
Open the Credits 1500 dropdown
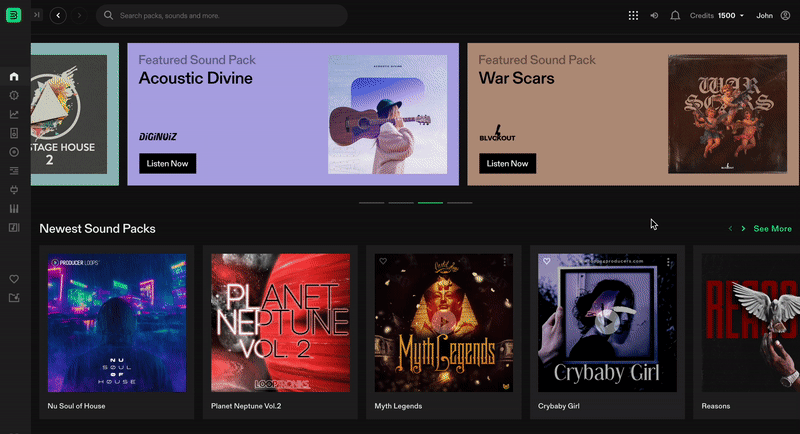(717, 15)
